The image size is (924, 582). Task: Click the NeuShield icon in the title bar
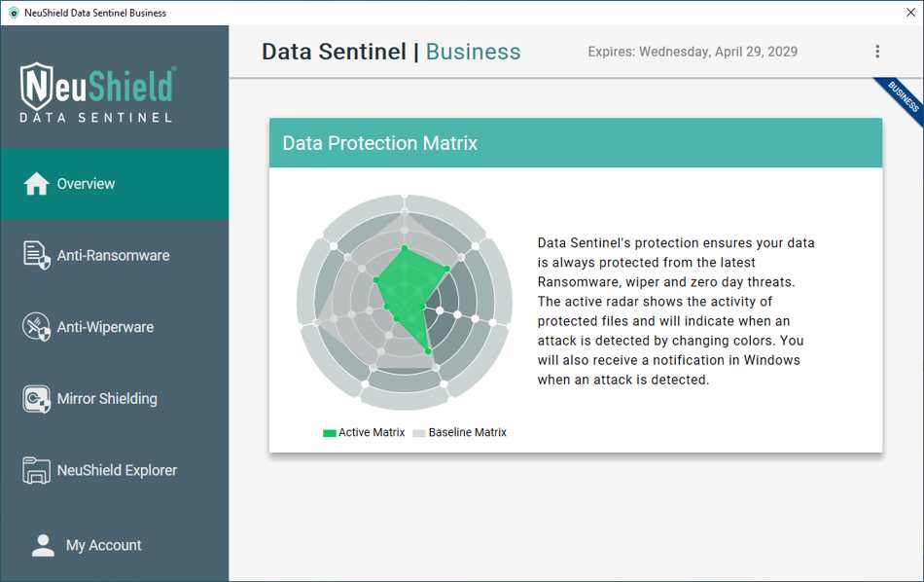coord(12,13)
